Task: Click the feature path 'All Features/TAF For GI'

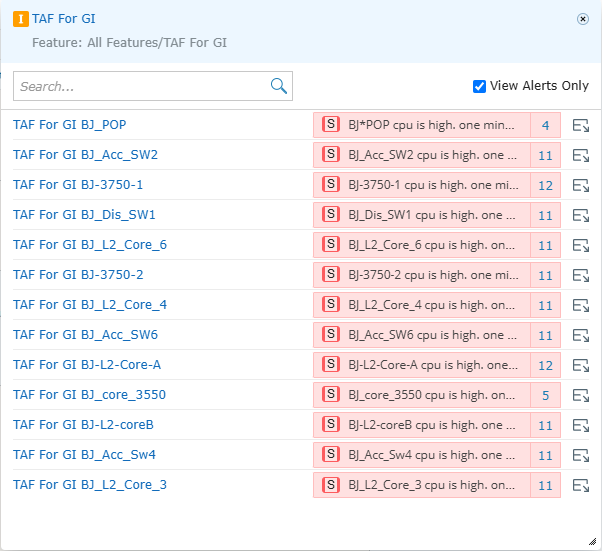Action: point(157,43)
